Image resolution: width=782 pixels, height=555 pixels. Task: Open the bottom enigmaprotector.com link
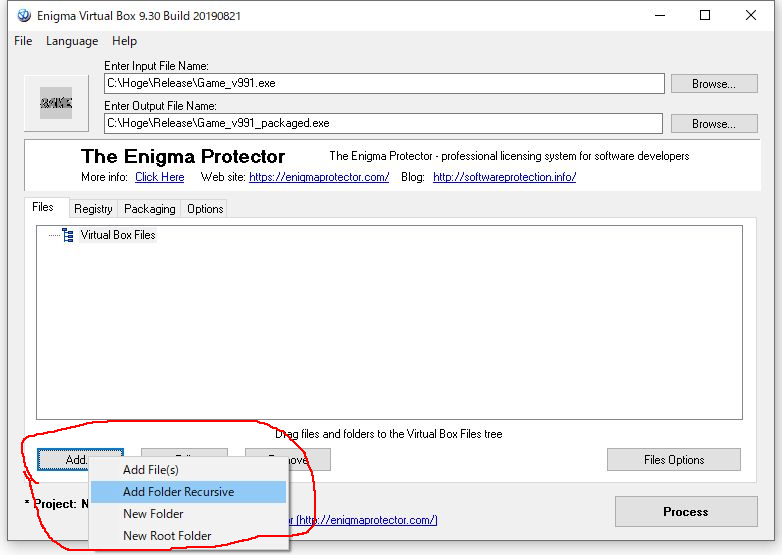click(364, 520)
